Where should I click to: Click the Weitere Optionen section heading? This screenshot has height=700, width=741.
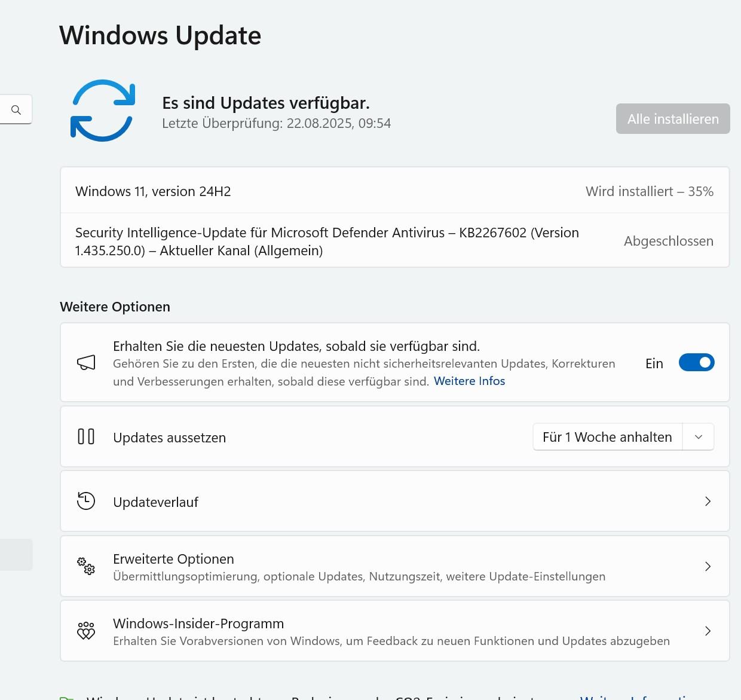115,307
